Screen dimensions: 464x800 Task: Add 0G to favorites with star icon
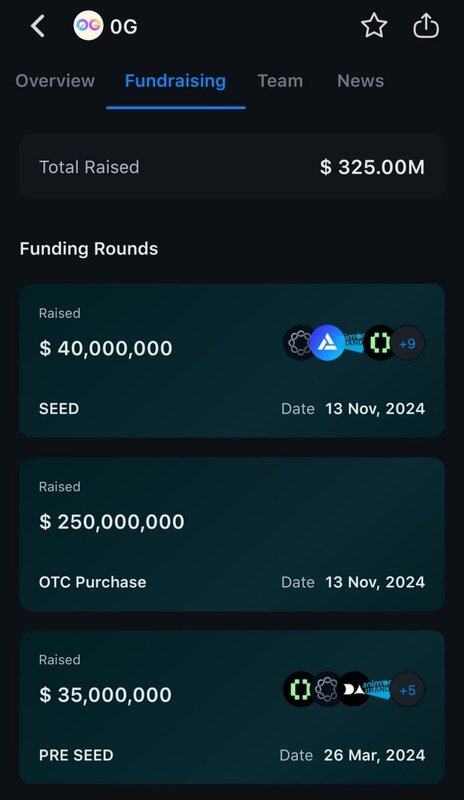(x=374, y=25)
